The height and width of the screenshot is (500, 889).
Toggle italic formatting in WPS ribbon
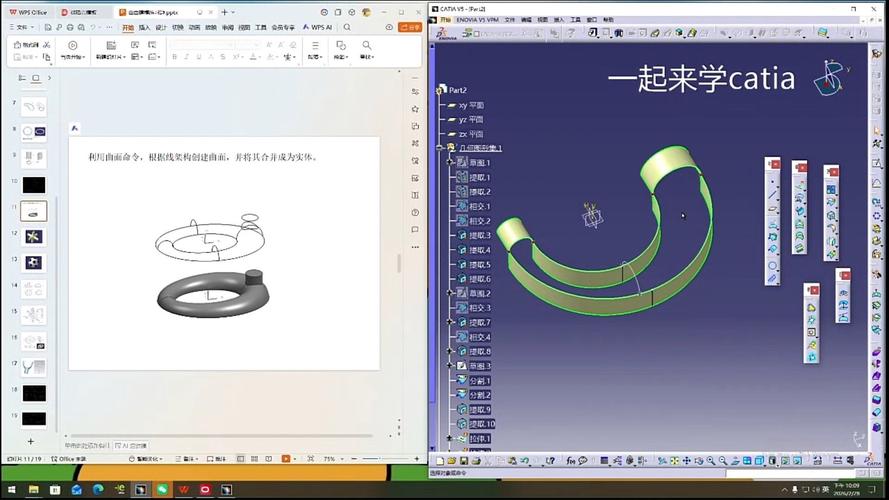[x=187, y=57]
